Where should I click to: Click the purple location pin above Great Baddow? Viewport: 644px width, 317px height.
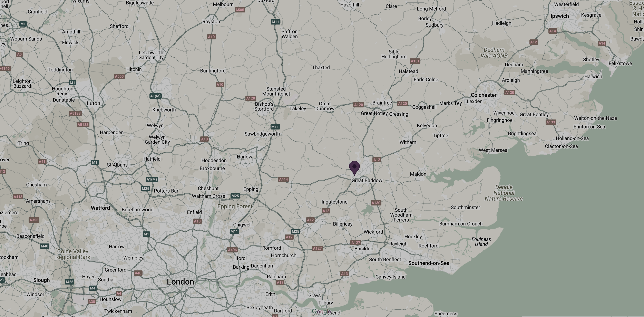354,168
